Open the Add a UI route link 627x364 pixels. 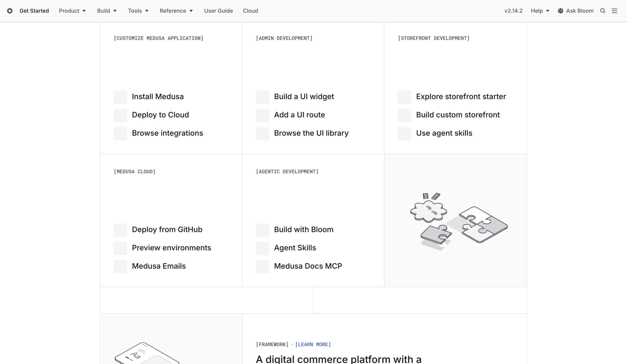coord(299,115)
